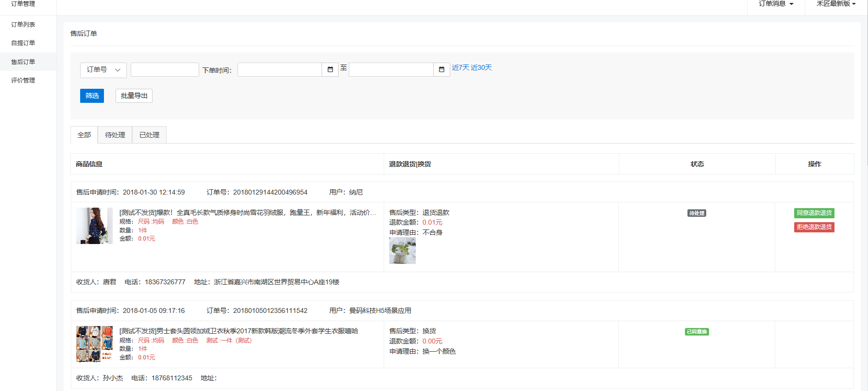View the refund reason photo thumbnail
Image resolution: width=868 pixels, height=391 pixels.
pyautogui.click(x=402, y=251)
